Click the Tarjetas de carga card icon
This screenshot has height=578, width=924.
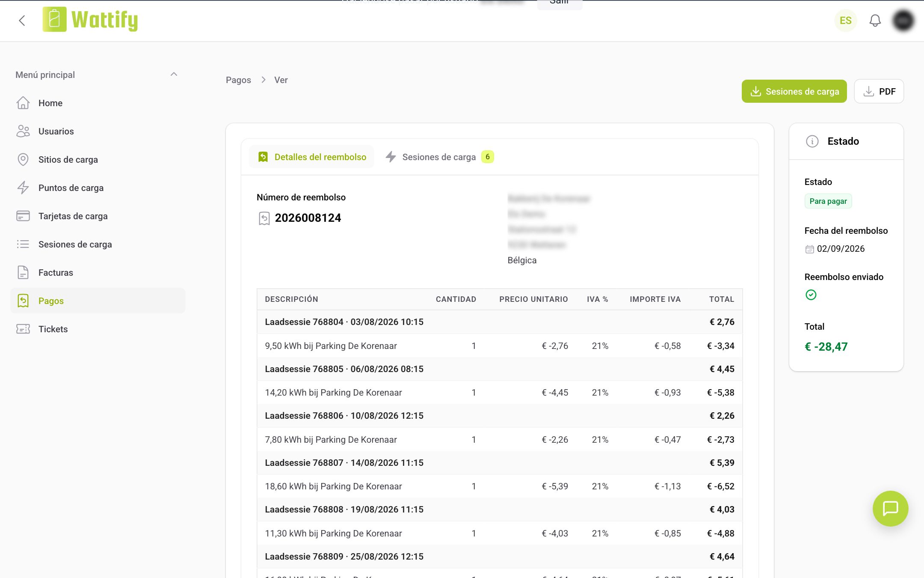coord(23,216)
